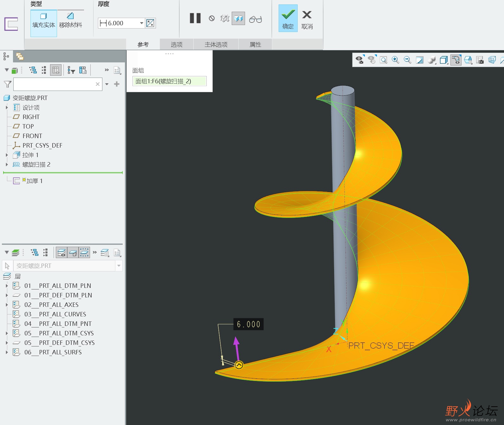504x425 pixels.
Task: Open the thickness value dropdown
Action: click(x=142, y=23)
